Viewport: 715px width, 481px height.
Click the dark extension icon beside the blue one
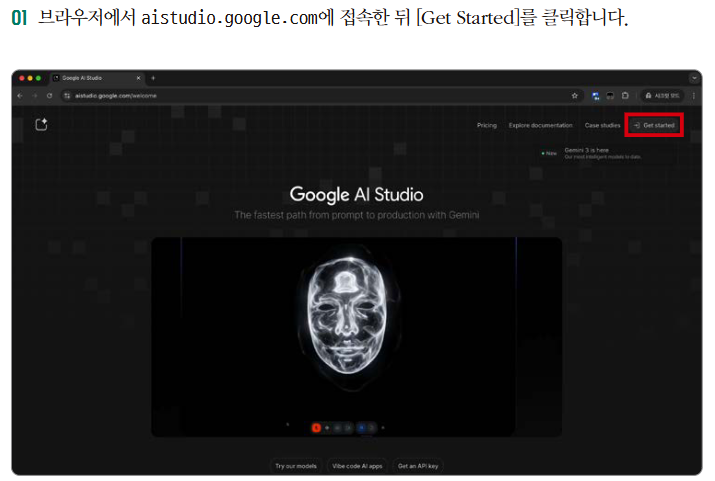(x=610, y=96)
